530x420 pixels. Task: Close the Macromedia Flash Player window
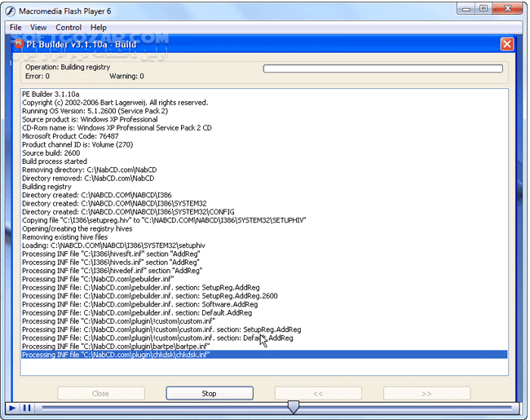coord(510,9)
